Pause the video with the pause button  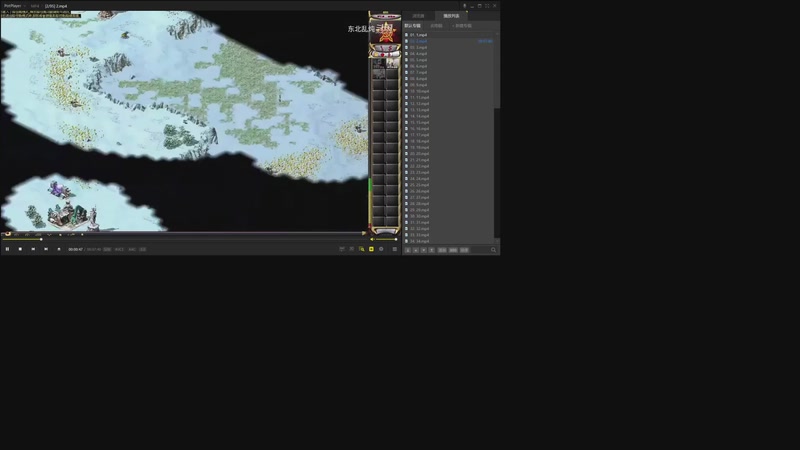tap(7, 249)
